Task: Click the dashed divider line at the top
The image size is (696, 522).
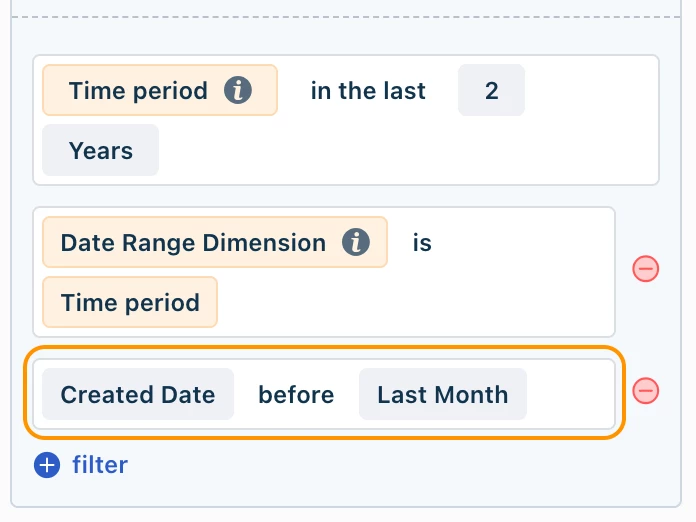Action: [346, 17]
